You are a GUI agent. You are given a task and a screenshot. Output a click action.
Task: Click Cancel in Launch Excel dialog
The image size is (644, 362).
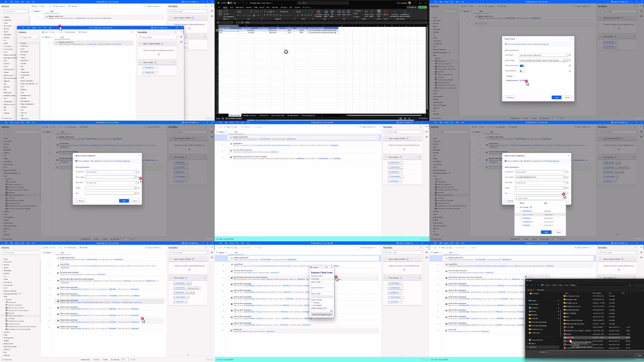[x=567, y=97]
